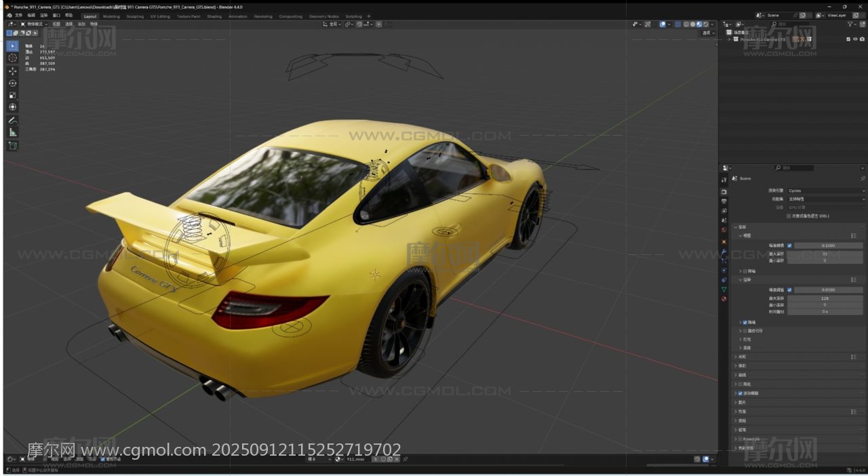Add a new workspace tab
868x476 pixels.
click(369, 16)
